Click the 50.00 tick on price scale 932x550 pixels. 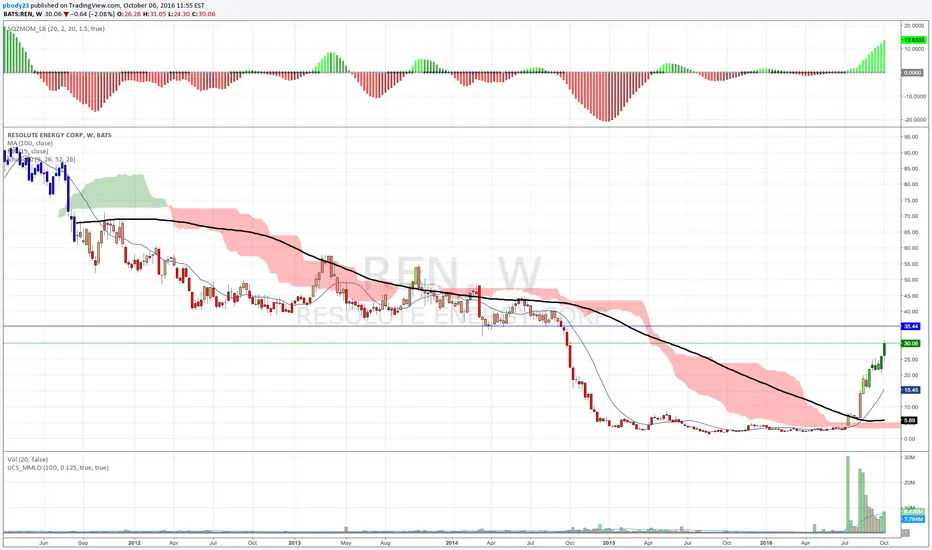pos(912,279)
